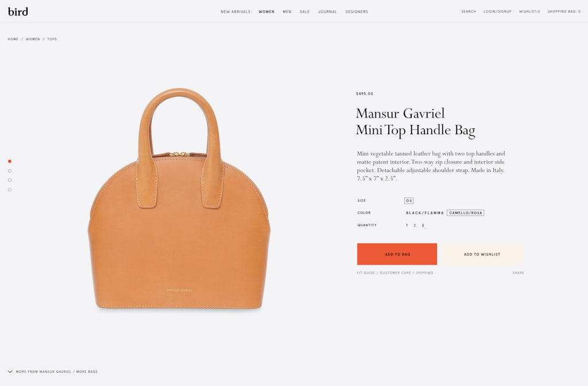The image size is (588, 386).
Task: Select size OS
Action: coord(409,201)
